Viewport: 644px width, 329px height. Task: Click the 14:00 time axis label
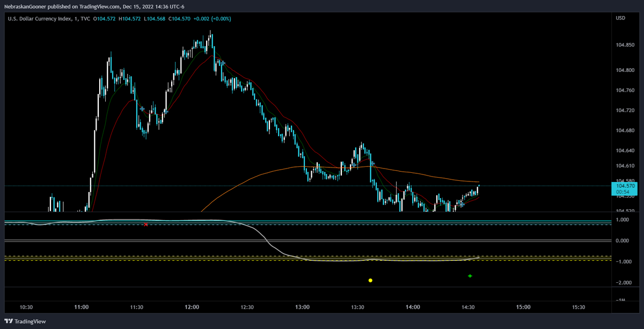413,308
